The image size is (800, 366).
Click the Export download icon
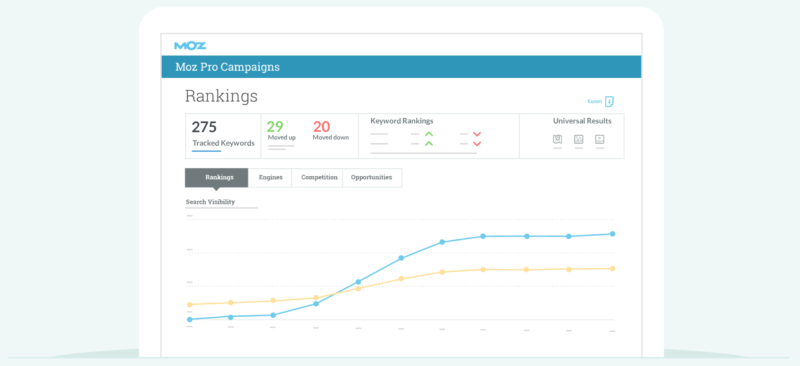(x=609, y=102)
